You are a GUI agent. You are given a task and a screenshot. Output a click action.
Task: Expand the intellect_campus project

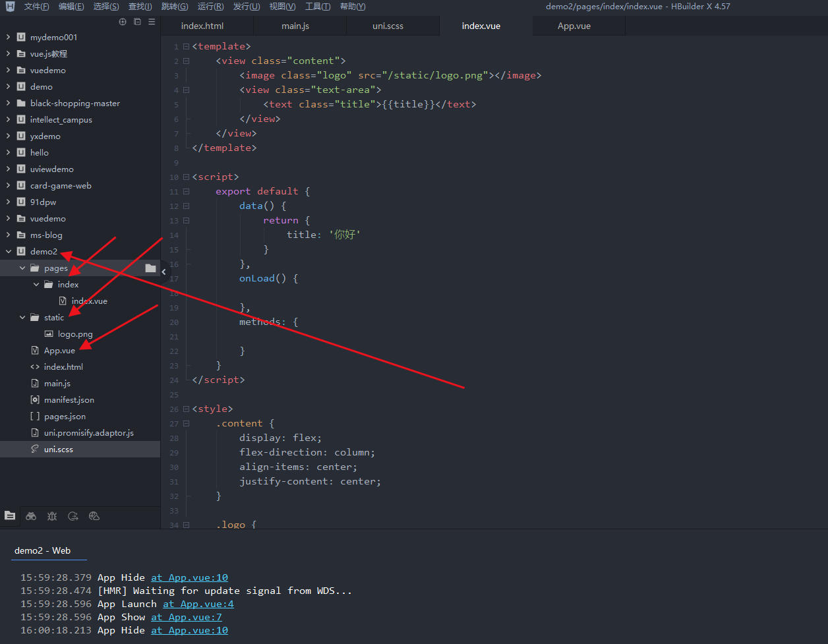tap(8, 120)
